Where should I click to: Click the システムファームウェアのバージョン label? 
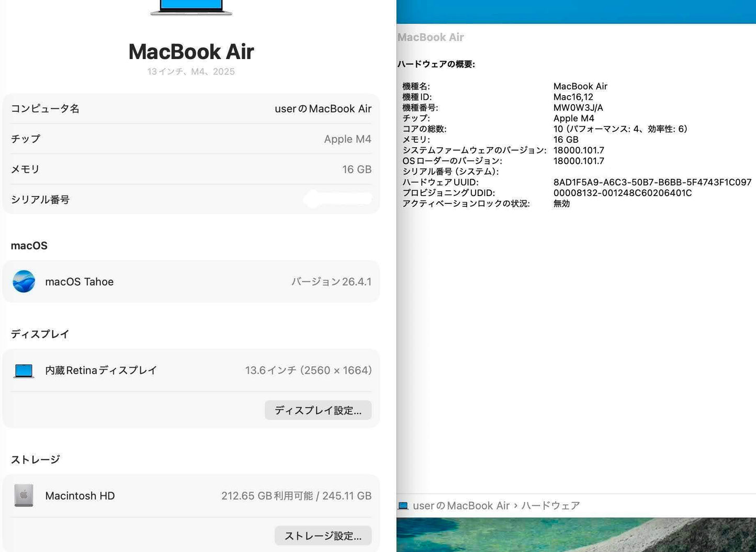pyautogui.click(x=475, y=151)
